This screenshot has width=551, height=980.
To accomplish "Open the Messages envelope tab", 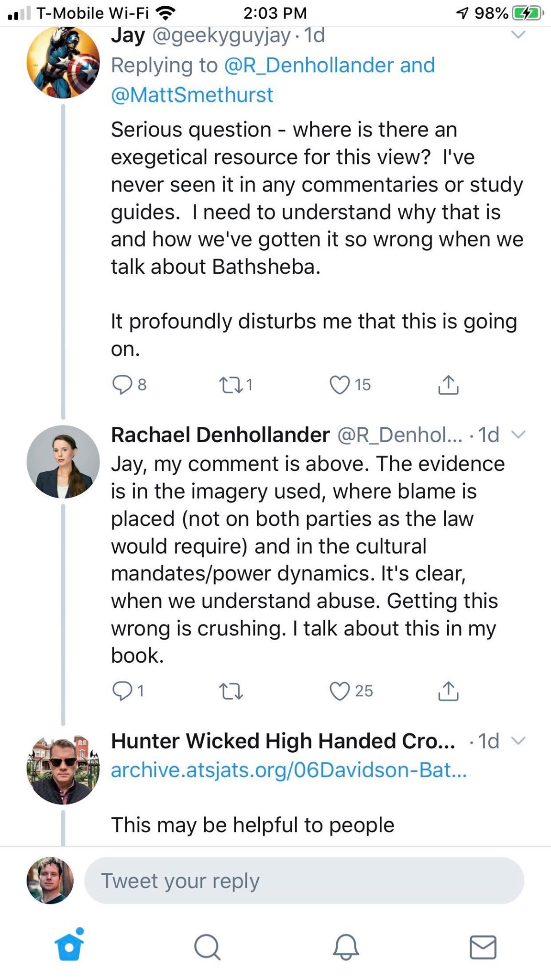I will (x=483, y=947).
